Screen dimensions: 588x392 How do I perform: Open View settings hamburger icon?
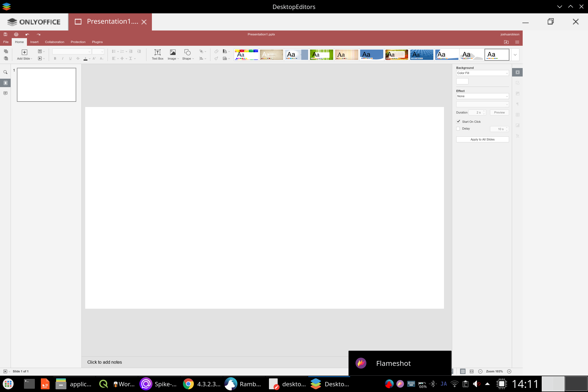click(517, 42)
